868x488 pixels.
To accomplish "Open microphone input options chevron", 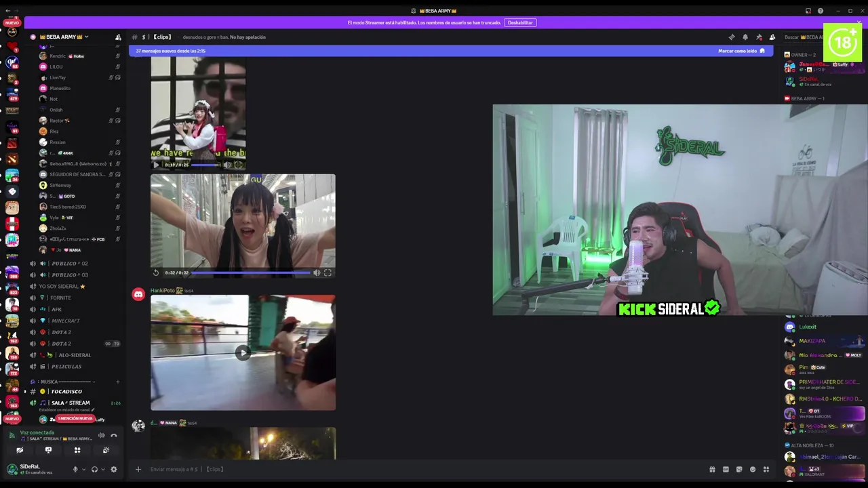I will click(83, 469).
